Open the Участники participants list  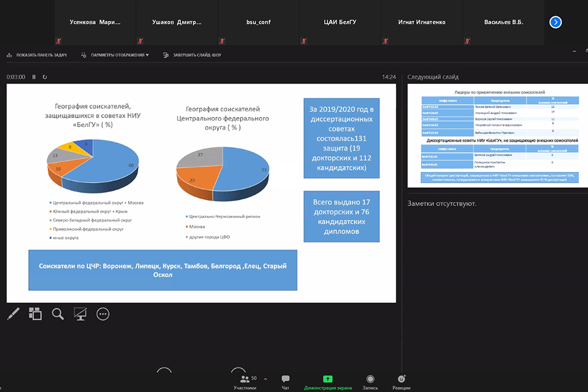coord(244,381)
